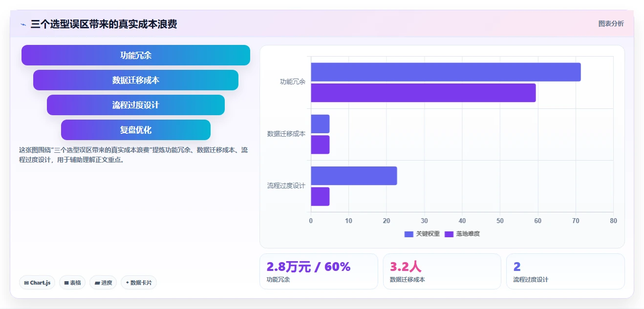Toggle the 落地难度 legend series
The image size is (644, 309).
coord(462,234)
